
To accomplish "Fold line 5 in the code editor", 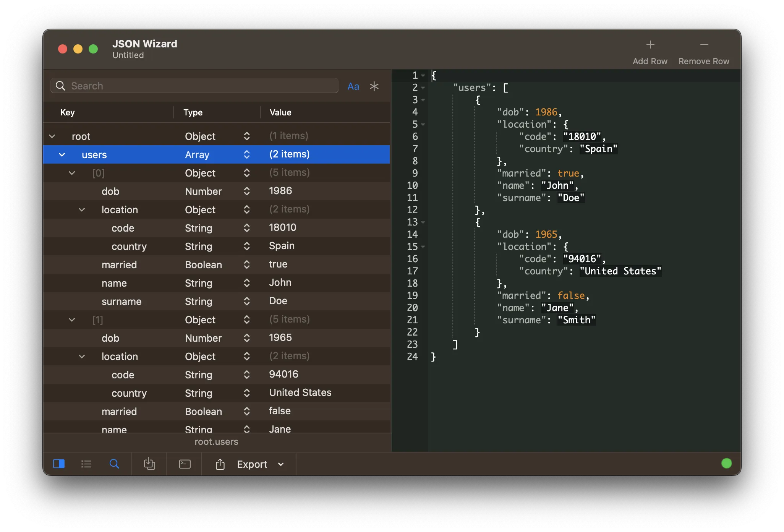I will coord(423,125).
